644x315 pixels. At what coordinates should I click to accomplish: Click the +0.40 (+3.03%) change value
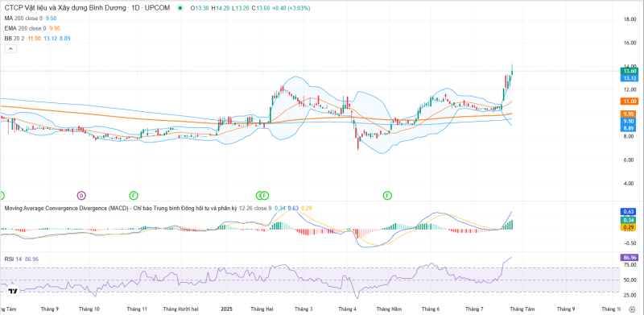point(291,8)
